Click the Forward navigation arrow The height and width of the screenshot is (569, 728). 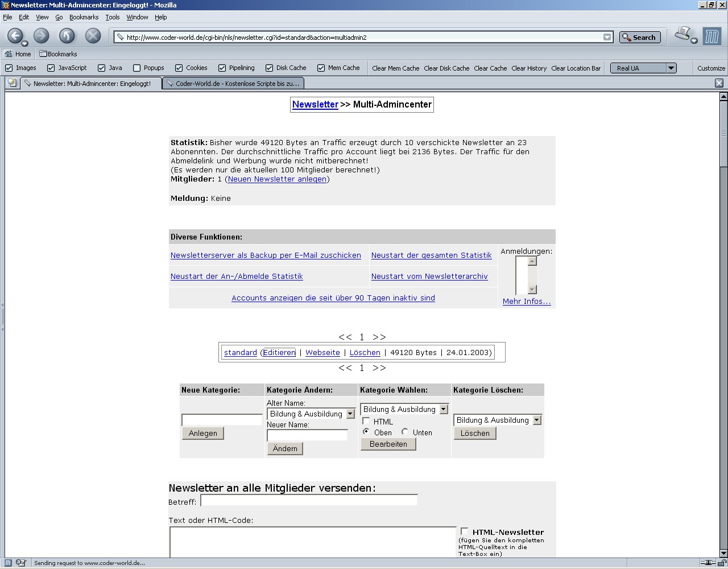[x=41, y=36]
